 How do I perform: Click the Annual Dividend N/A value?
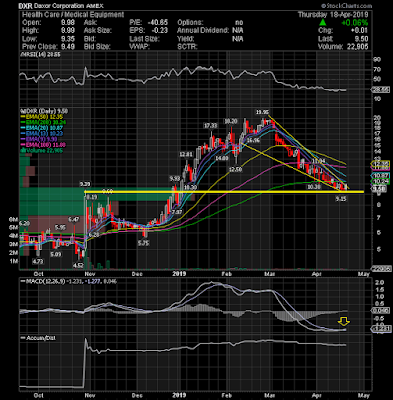click(x=238, y=31)
